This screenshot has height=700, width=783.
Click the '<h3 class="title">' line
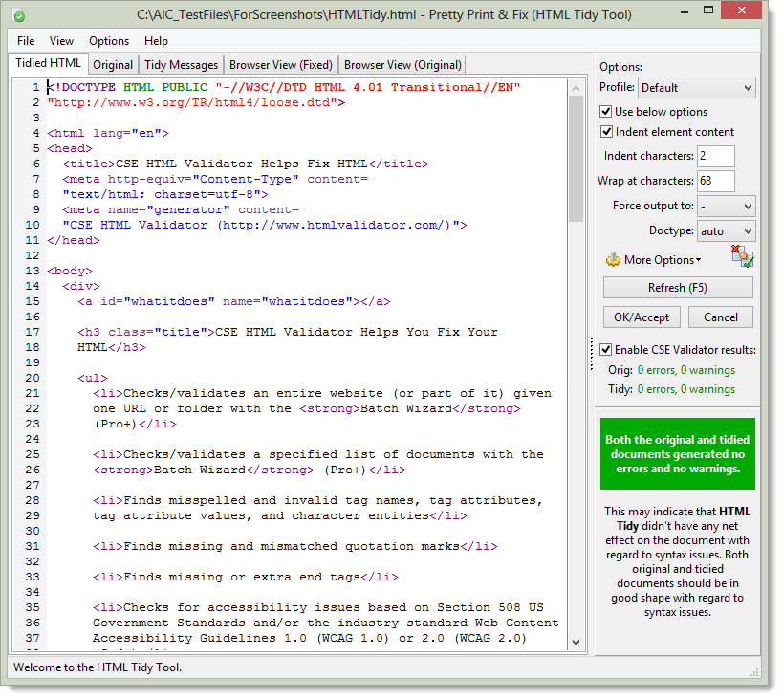[287, 332]
